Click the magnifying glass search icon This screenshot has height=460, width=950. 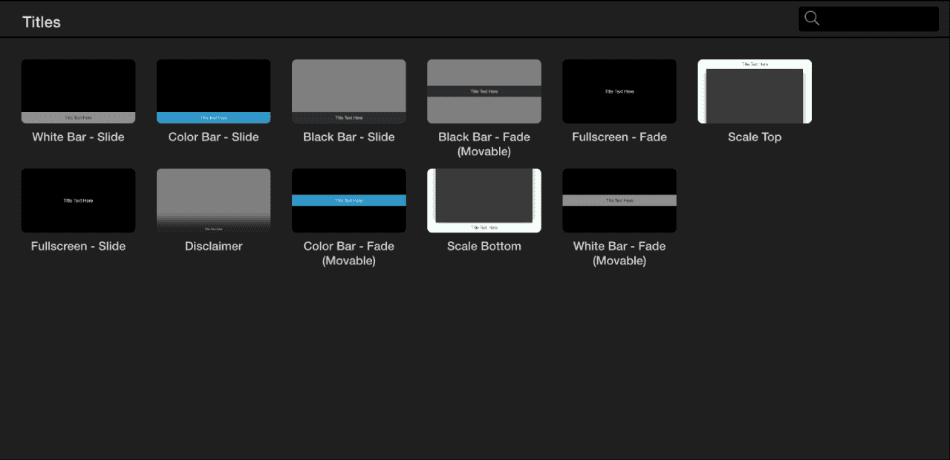point(812,19)
